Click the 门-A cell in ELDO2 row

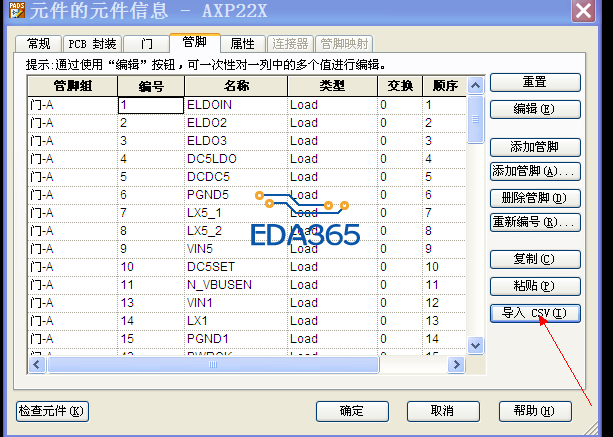(x=73, y=123)
